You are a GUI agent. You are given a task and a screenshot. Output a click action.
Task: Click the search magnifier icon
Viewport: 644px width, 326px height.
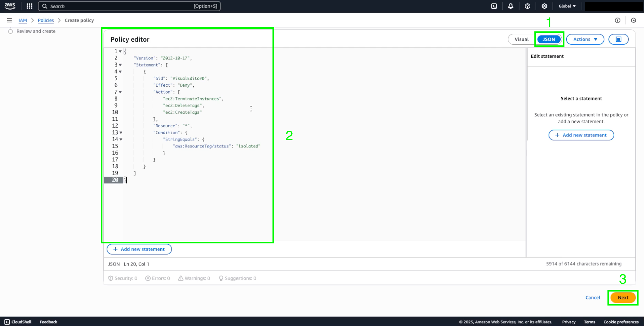tap(45, 6)
